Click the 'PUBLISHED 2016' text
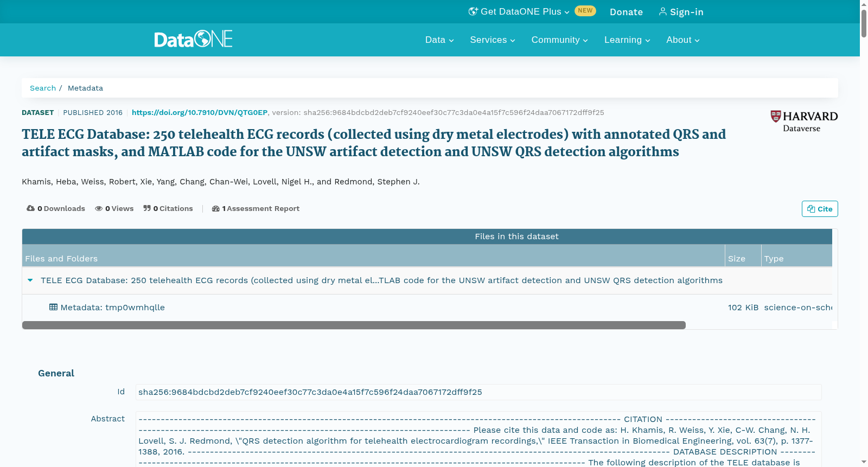The height and width of the screenshot is (467, 868). 93,112
